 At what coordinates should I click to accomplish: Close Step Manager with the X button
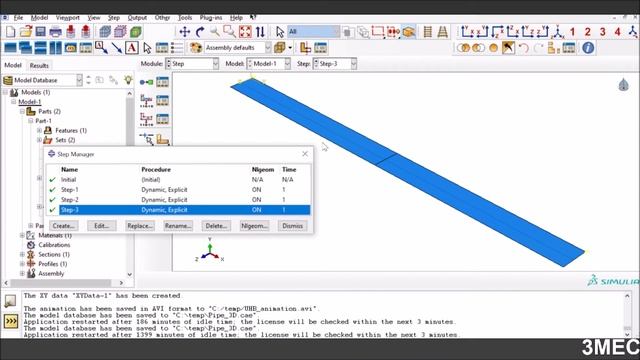[305, 154]
